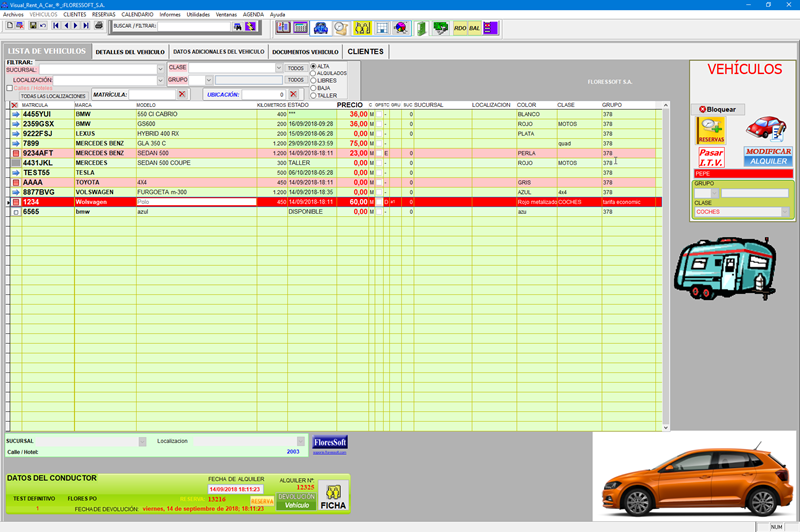This screenshot has width=800, height=532.
Task: Open the clock reservations toolbar icon
Action: (341, 28)
